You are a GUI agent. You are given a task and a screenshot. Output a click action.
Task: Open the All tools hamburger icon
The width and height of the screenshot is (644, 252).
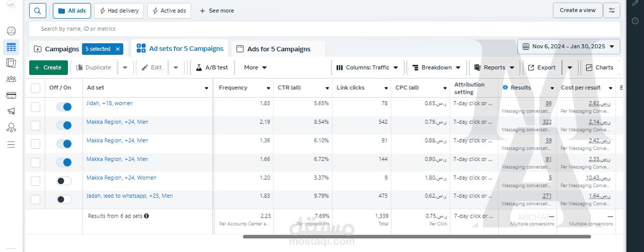11,144
